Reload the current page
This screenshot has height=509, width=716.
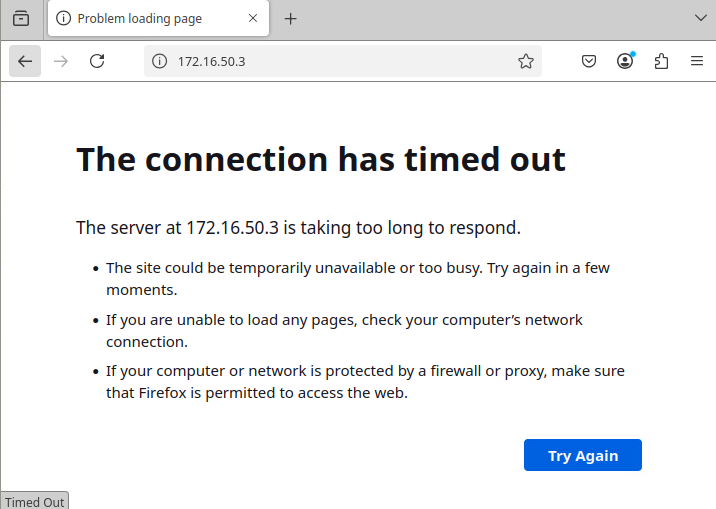97,61
